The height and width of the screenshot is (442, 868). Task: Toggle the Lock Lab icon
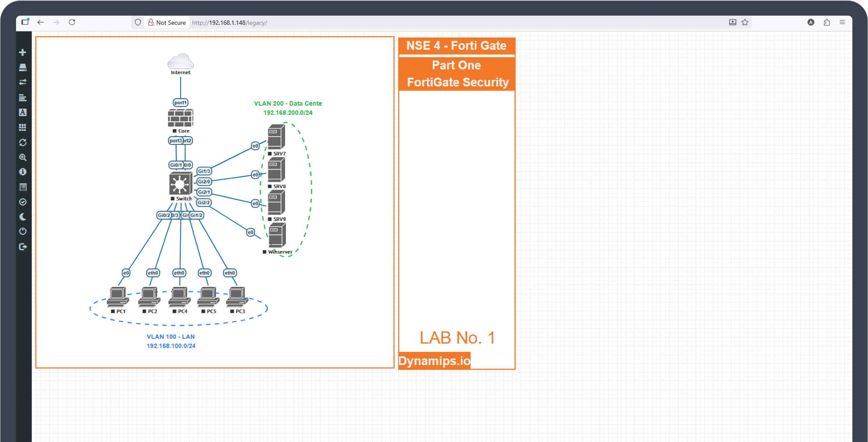[23, 202]
